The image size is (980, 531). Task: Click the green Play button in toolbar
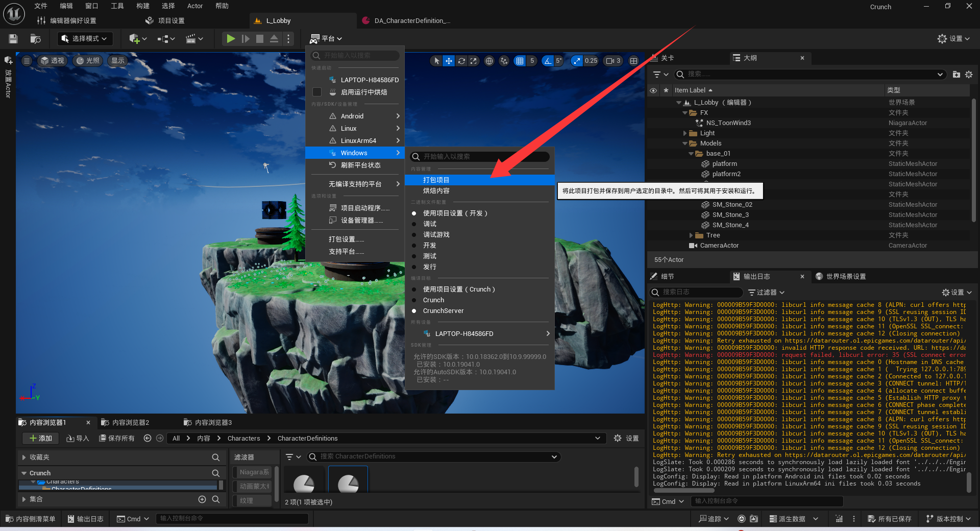pos(231,39)
